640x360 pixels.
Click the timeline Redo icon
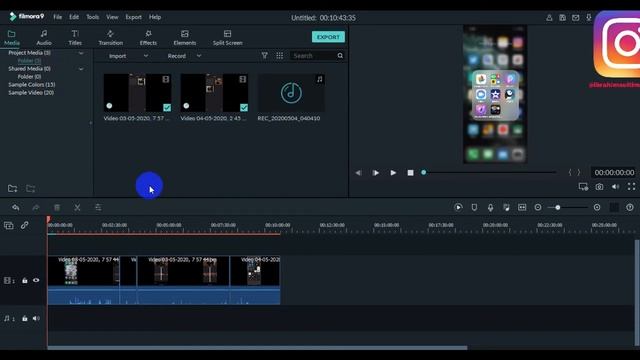point(36,207)
